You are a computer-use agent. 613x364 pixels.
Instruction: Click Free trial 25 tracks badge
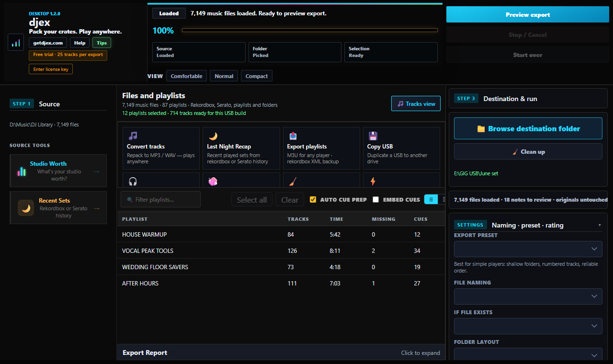(68, 55)
